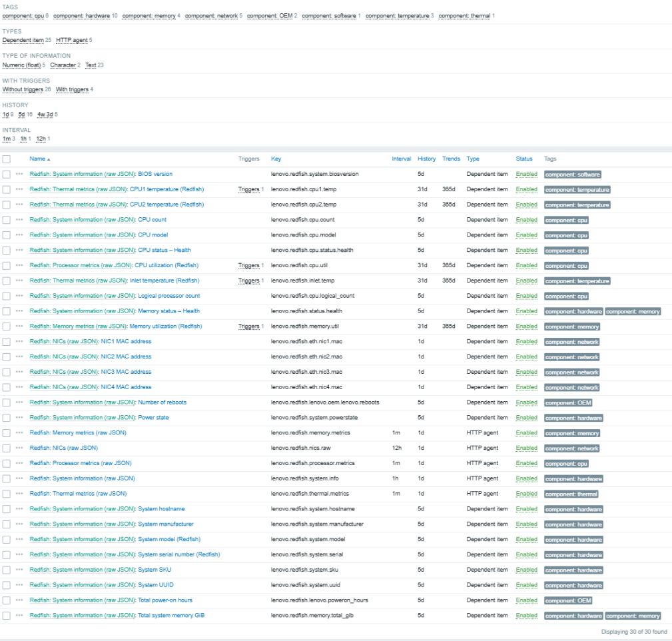Image resolution: width=672 pixels, height=641 pixels.
Task: Filter by tag component: hardware
Action: [x=81, y=16]
